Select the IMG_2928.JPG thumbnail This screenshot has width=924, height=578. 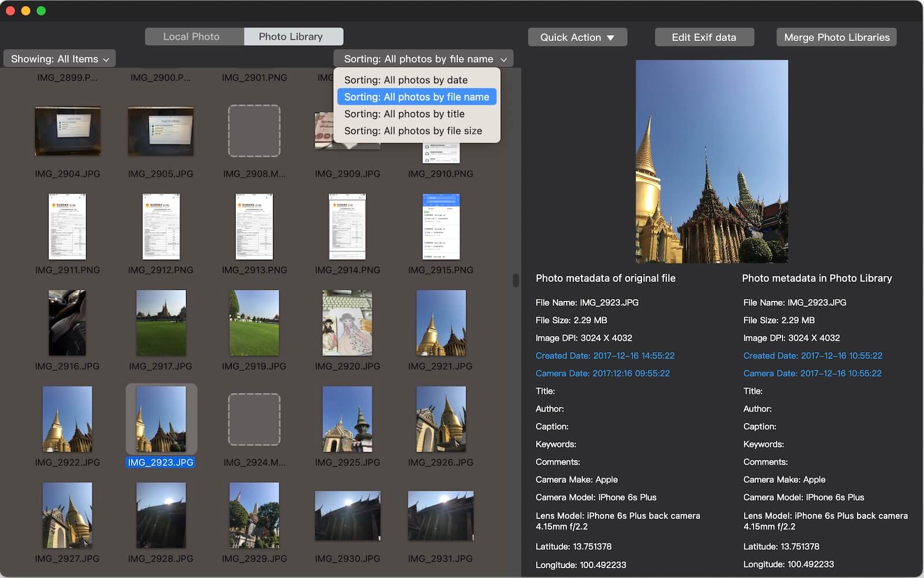(161, 516)
